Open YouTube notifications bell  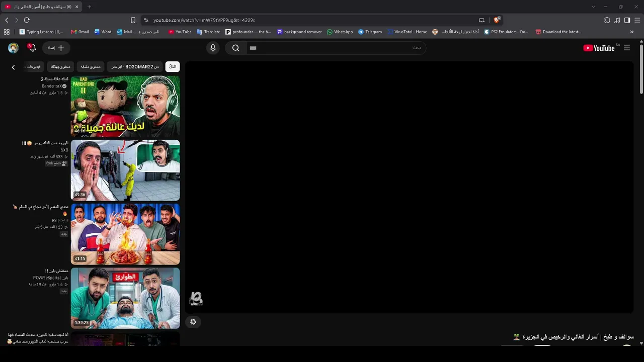(32, 48)
